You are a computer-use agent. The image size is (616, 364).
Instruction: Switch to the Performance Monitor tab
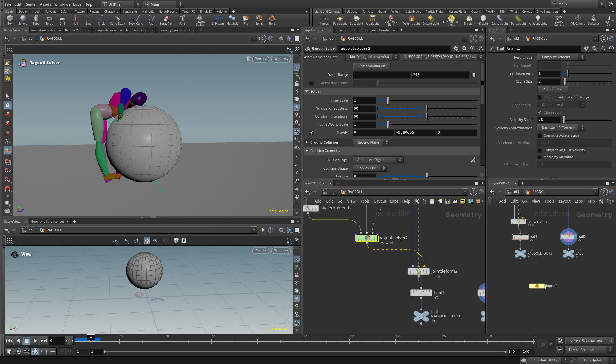click(x=375, y=30)
